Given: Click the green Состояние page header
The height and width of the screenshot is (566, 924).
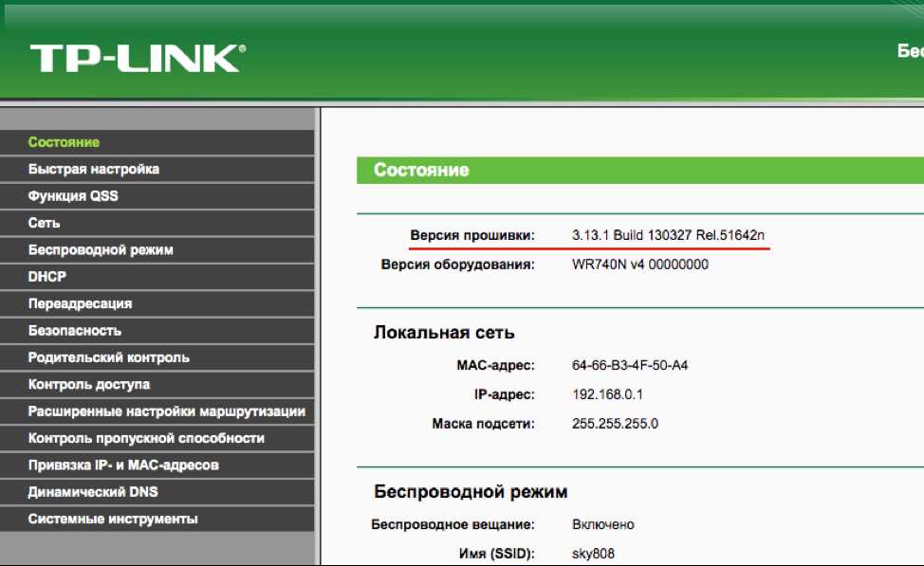Looking at the screenshot, I should click(640, 171).
